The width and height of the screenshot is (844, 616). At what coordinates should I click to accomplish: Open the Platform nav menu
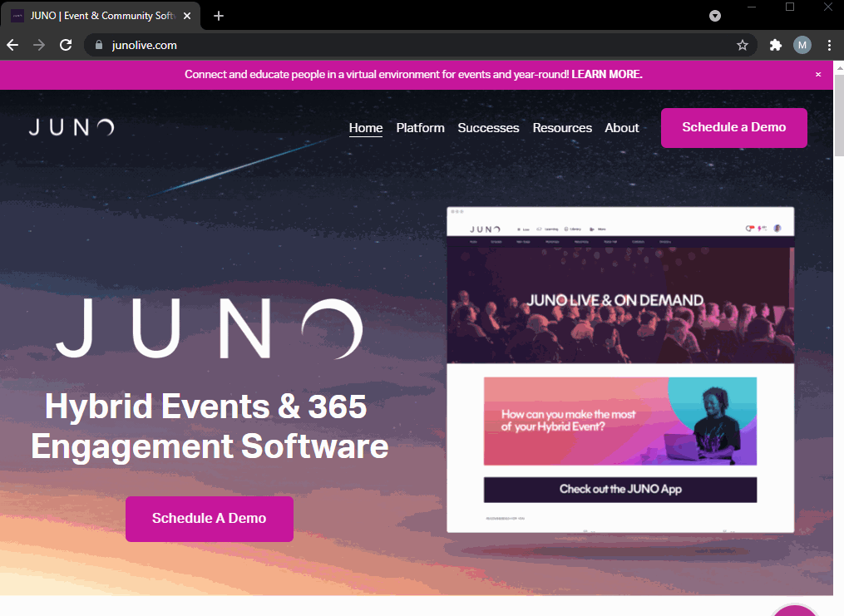coord(421,128)
